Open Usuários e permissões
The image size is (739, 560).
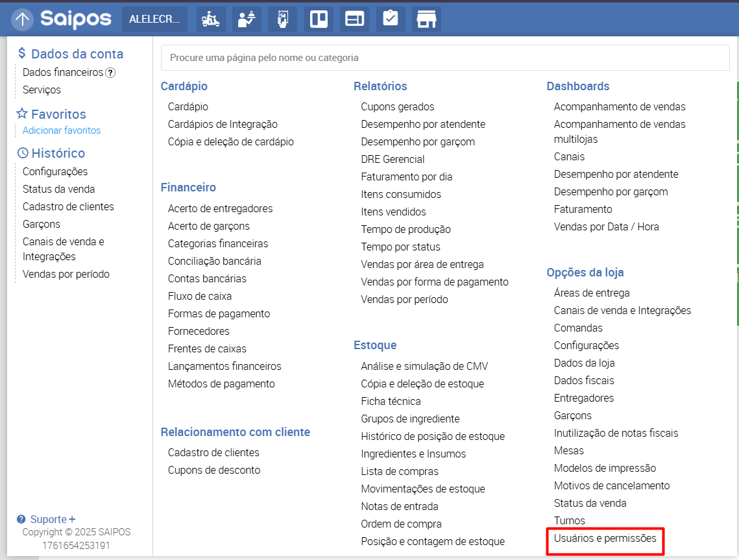coord(605,538)
